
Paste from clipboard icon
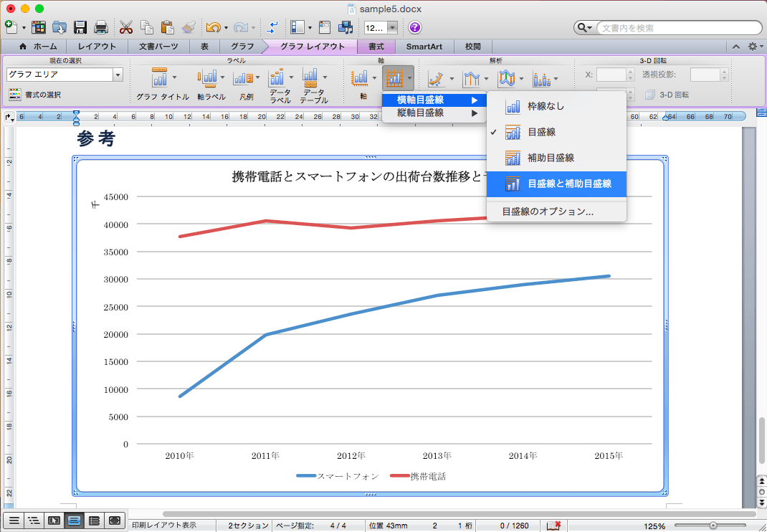click(167, 27)
